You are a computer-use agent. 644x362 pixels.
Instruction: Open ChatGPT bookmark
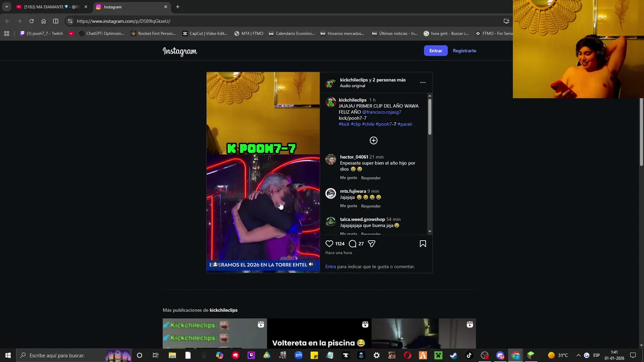tap(102, 34)
